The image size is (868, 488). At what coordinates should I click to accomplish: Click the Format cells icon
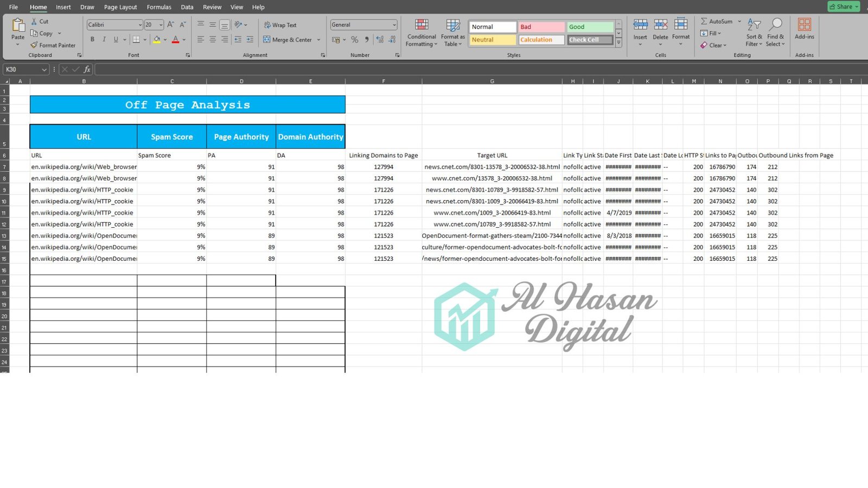tap(681, 25)
